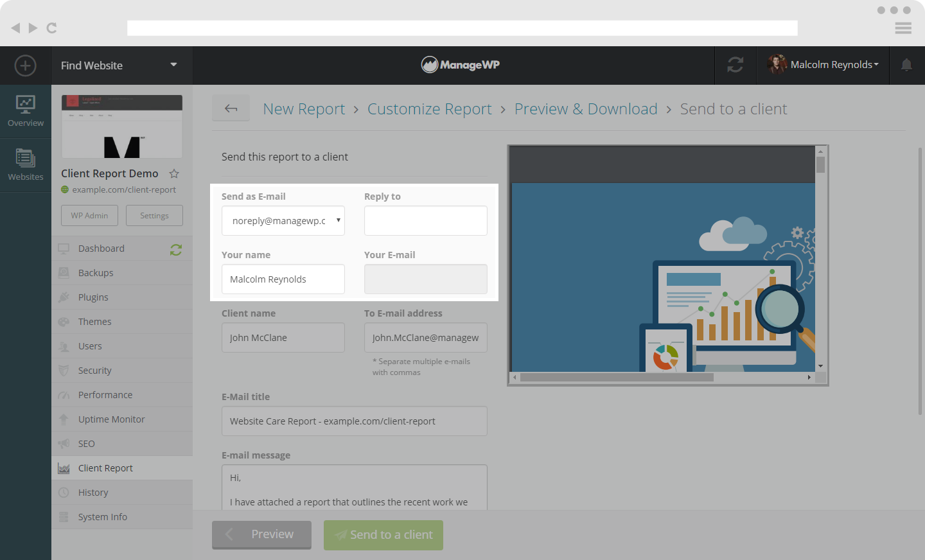Click the SEO megaphone icon
925x560 pixels.
click(x=64, y=444)
